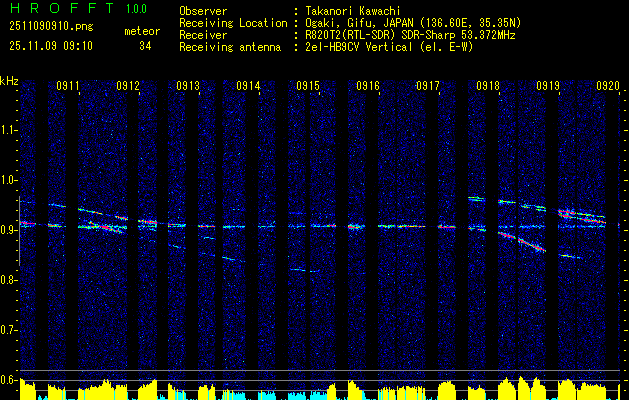Click the 0916 time marker
The width and height of the screenshot is (629, 400).
pyautogui.click(x=368, y=86)
